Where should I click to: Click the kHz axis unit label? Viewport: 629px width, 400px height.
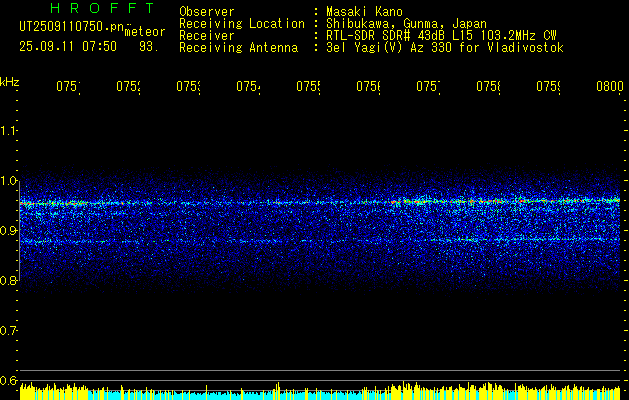(x=10, y=81)
